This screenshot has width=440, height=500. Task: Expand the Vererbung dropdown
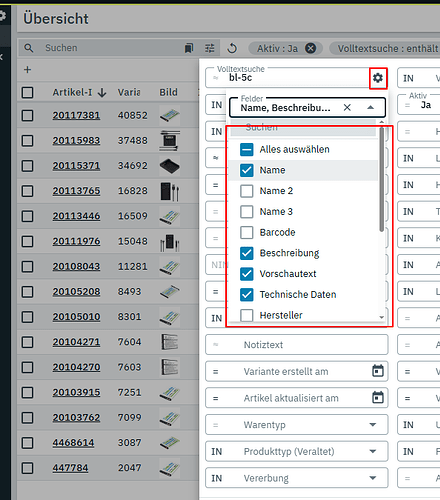373,478
